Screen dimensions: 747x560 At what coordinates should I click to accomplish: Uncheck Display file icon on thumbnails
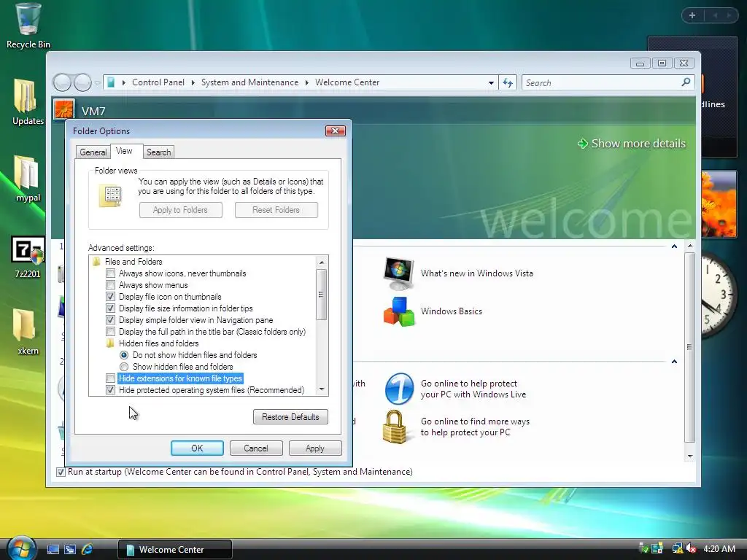pos(111,297)
